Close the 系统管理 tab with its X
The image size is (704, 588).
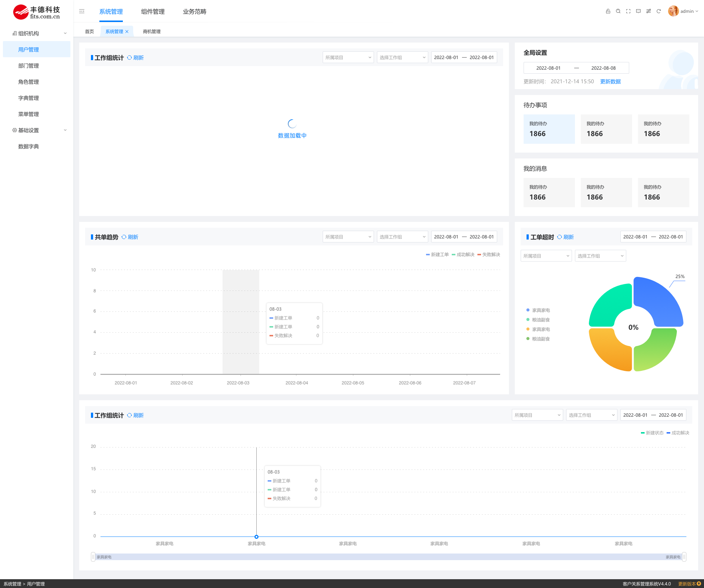click(127, 32)
